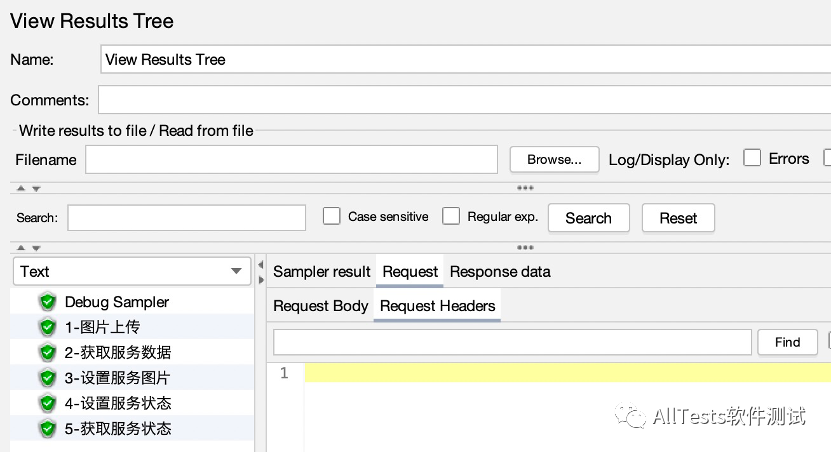Screen dimensions: 832x452
Task: Open the Response data tab
Action: [x=500, y=272]
